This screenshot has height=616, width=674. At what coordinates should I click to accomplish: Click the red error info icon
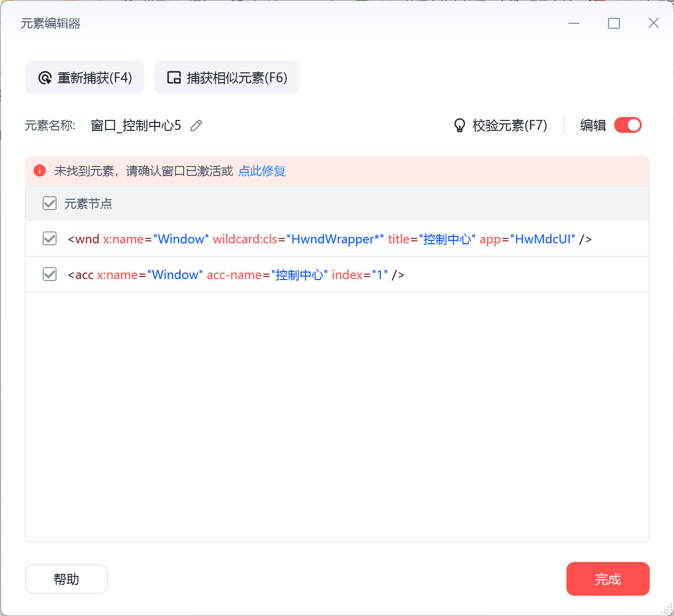[x=40, y=171]
